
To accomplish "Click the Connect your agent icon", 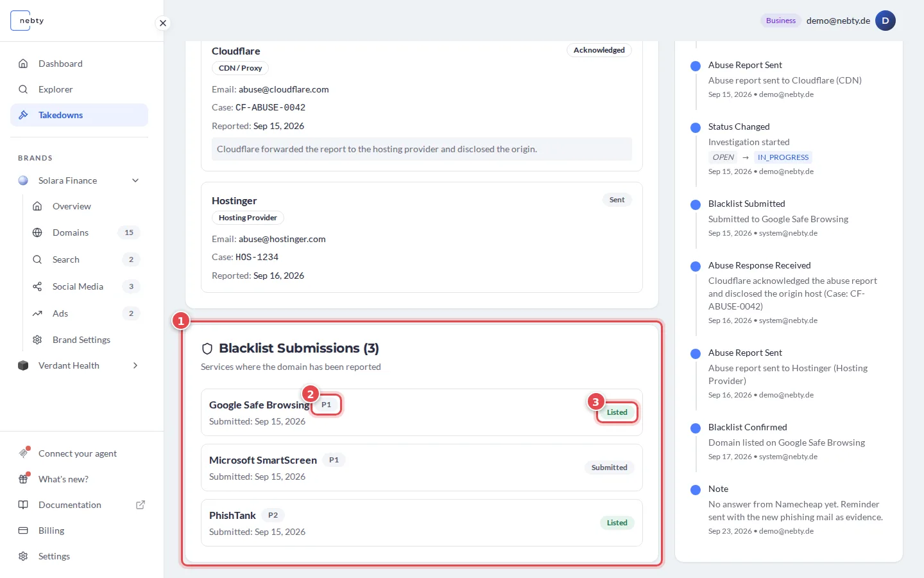I will (x=23, y=453).
